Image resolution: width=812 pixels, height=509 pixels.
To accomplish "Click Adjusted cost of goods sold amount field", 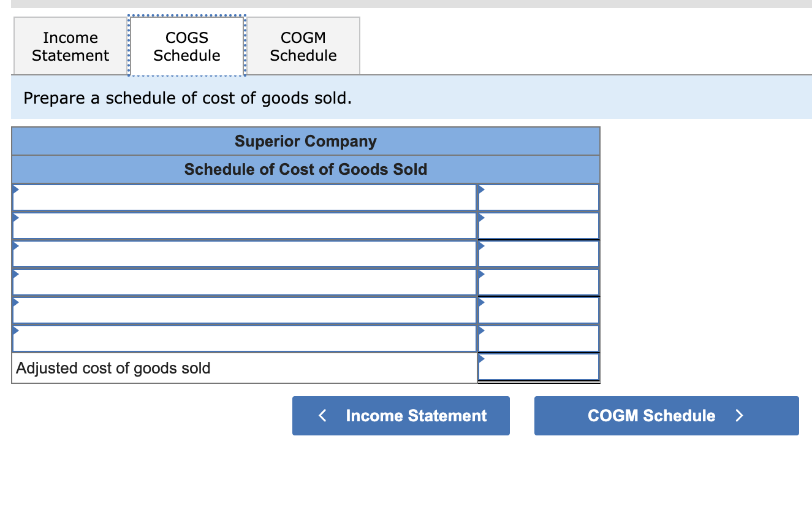I will [539, 367].
